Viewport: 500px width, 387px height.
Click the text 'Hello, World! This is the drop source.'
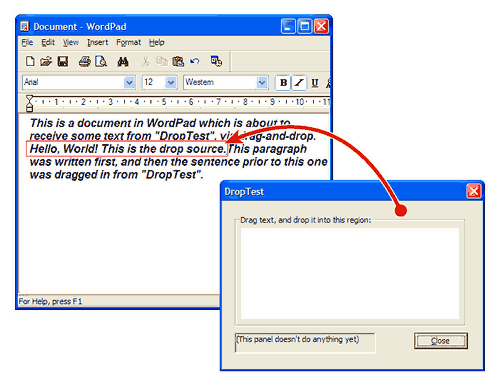point(127,149)
